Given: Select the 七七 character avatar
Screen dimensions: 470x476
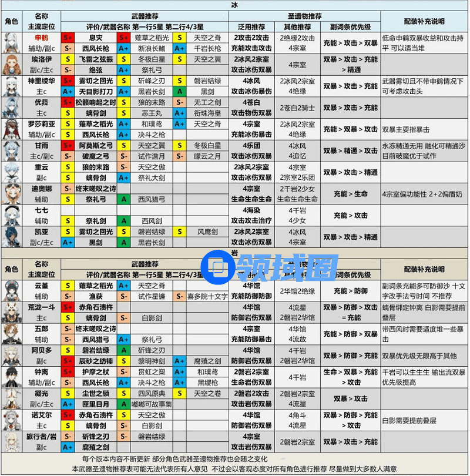Looking at the screenshot, I should [12, 214].
